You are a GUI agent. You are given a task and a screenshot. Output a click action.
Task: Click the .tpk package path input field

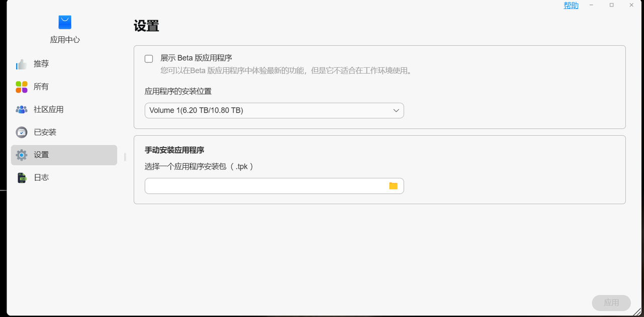click(x=274, y=186)
